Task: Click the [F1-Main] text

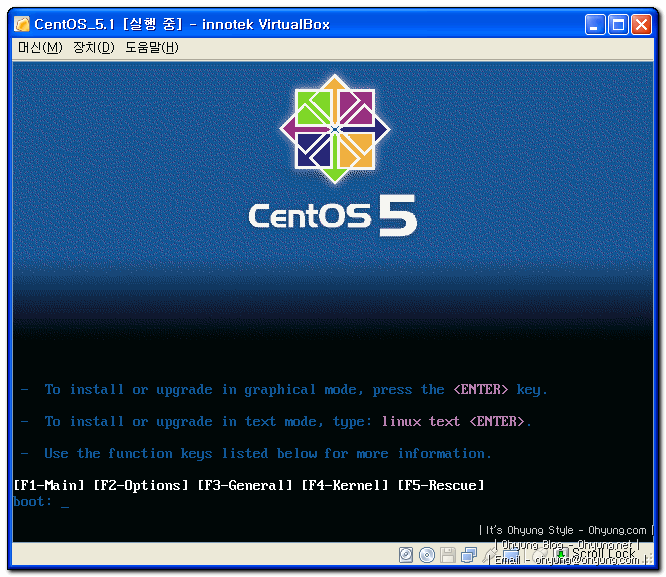Action: [x=49, y=485]
